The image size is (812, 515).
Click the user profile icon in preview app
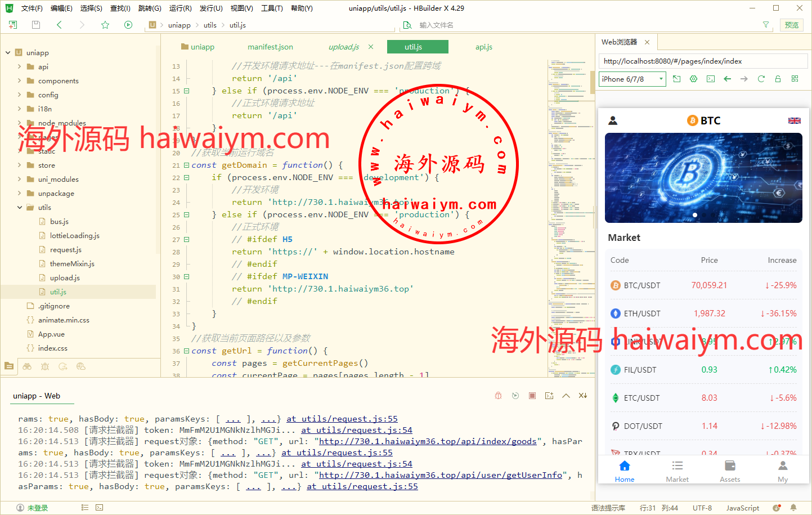coord(613,120)
